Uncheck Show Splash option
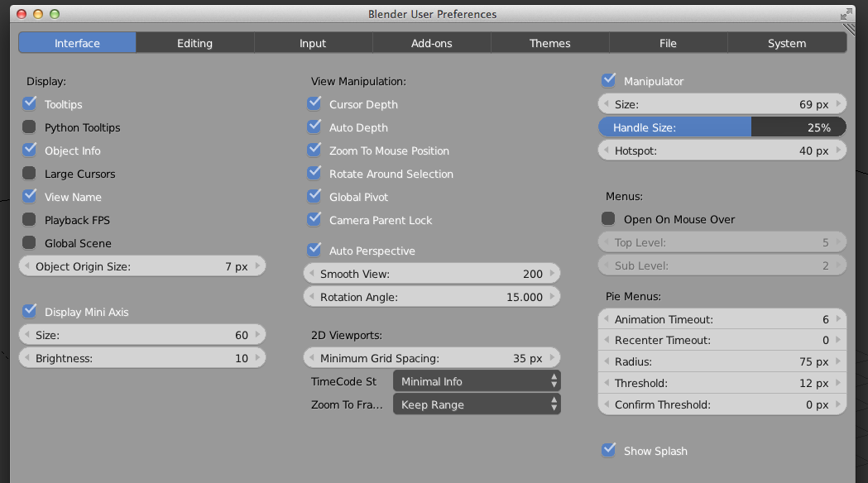This screenshot has width=868, height=483. [x=608, y=451]
